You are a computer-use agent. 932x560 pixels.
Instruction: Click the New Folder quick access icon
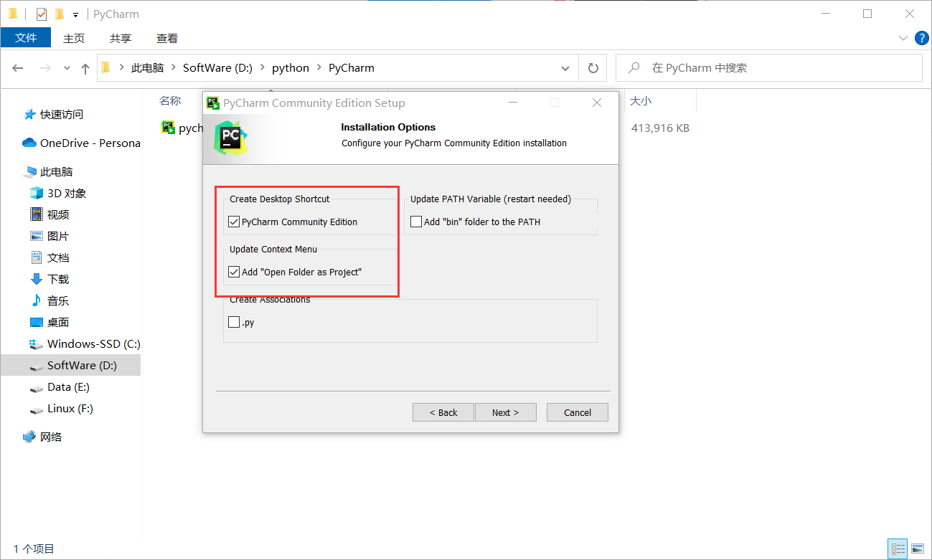point(60,14)
